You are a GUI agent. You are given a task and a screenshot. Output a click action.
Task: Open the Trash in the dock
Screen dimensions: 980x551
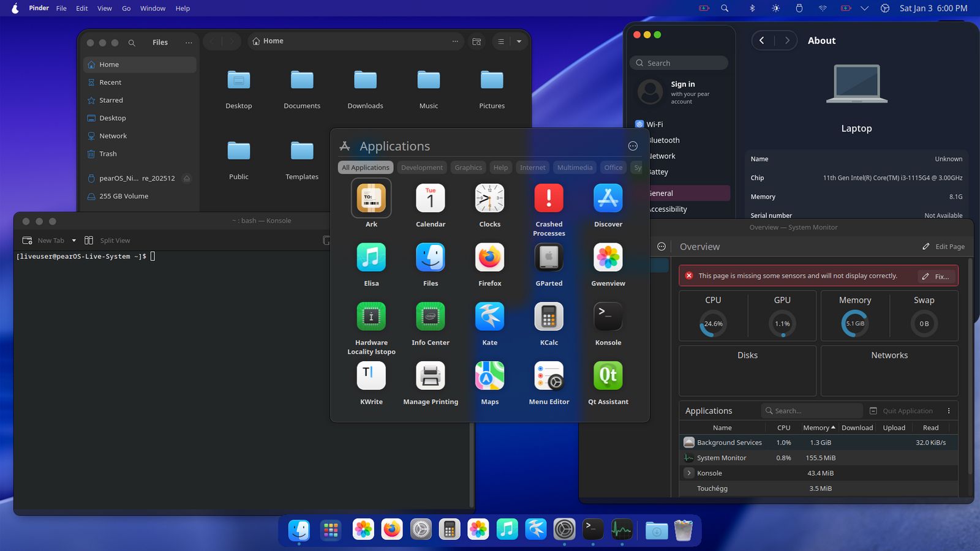click(x=683, y=530)
